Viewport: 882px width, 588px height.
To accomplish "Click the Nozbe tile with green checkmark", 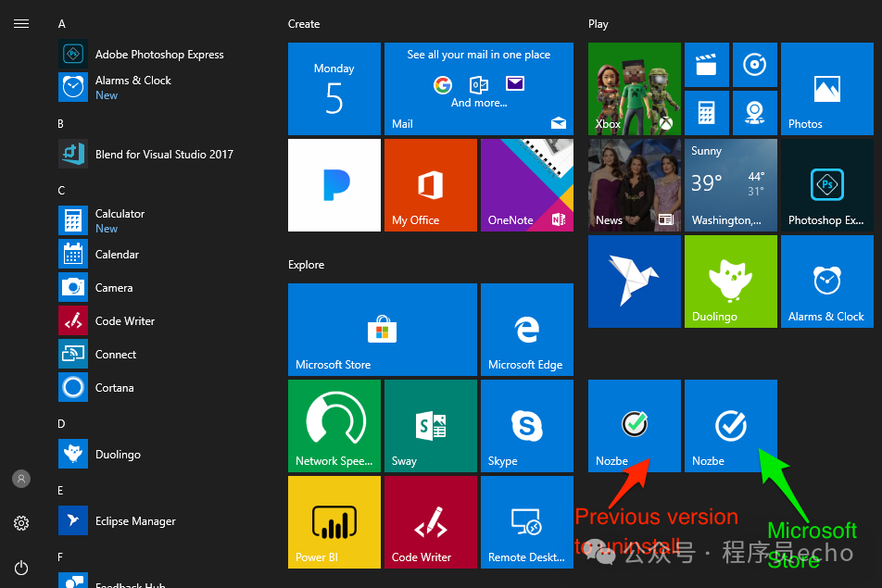I will pos(634,425).
